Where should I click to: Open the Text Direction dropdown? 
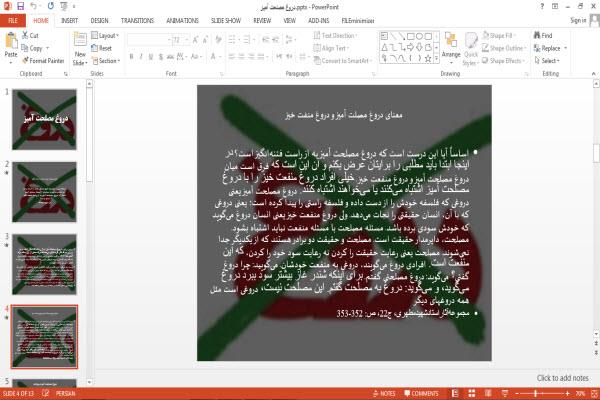336,35
